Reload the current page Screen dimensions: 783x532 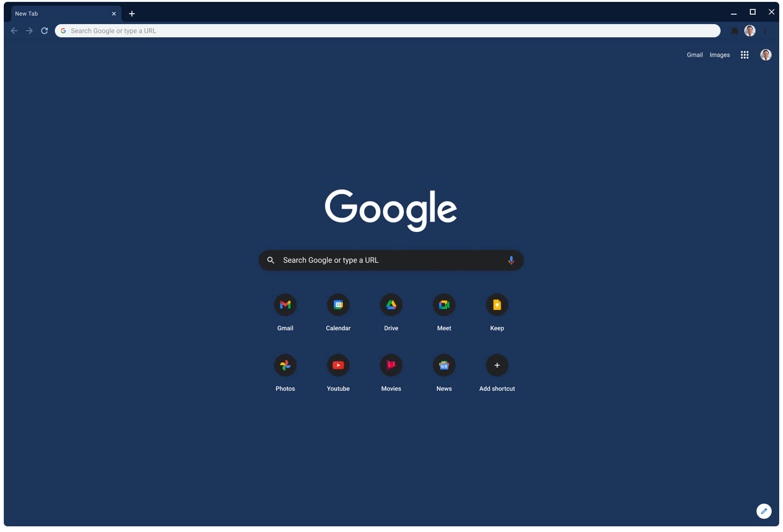(44, 31)
